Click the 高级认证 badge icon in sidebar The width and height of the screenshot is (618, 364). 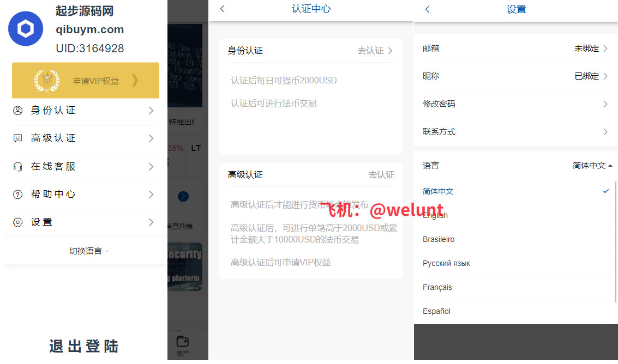[18, 138]
